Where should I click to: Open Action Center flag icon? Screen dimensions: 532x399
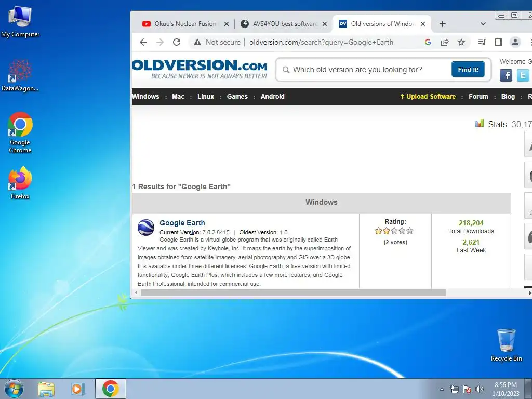[467, 389]
